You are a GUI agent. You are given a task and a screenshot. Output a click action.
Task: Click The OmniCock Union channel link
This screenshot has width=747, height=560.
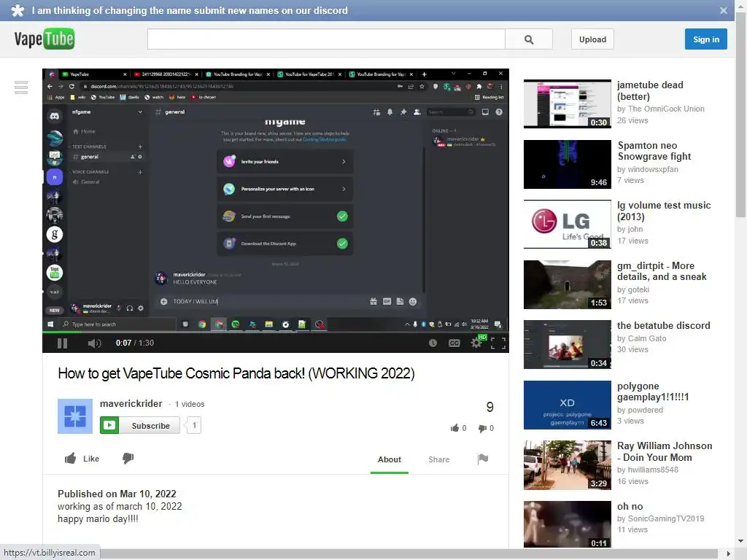click(x=665, y=109)
